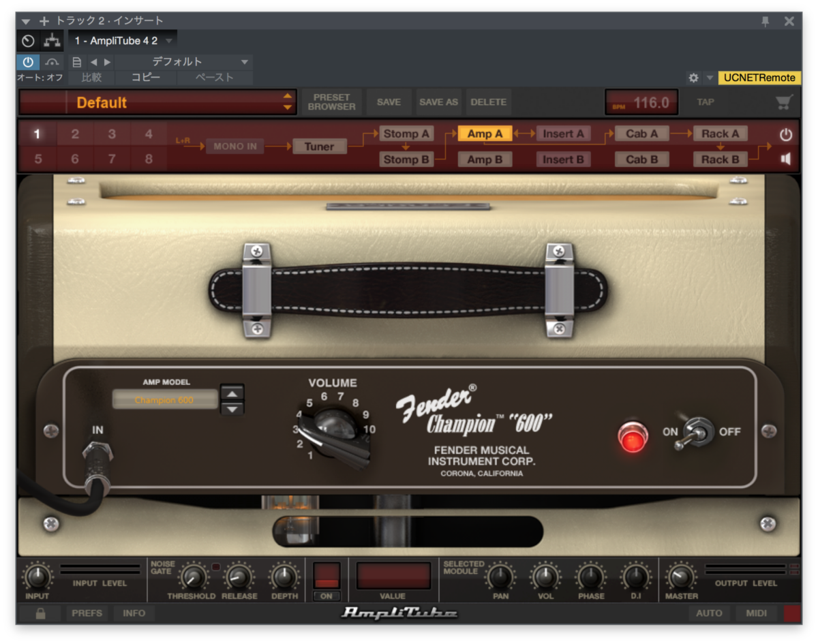The width and height of the screenshot is (818, 644).
Task: Select the Insert B module
Action: [564, 159]
